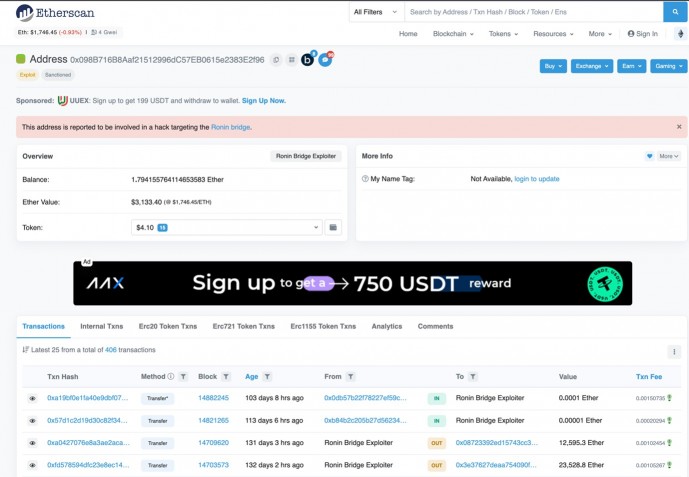This screenshot has width=689, height=477.
Task: Go to Home in the navigation
Action: pos(408,34)
